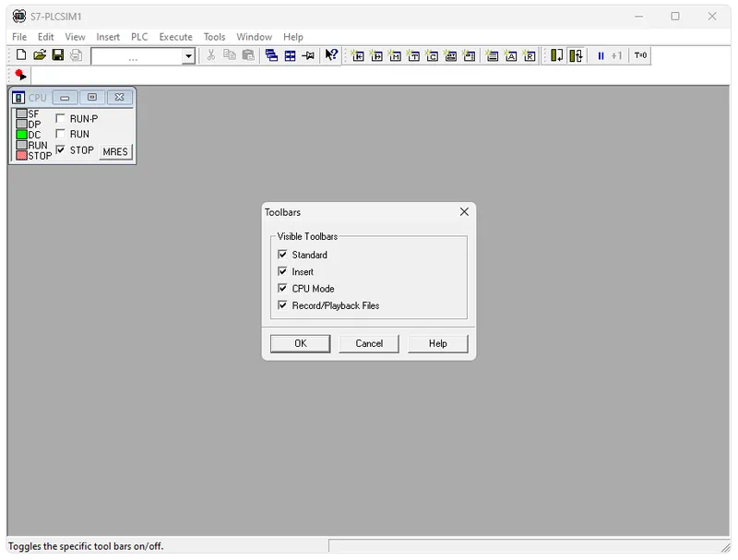Cascade the windows using the toolbar icon
738x560 pixels.
[271, 55]
